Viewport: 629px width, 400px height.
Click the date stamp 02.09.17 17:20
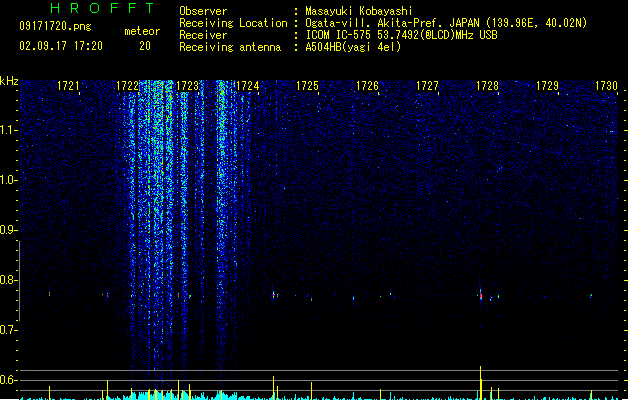61,46
